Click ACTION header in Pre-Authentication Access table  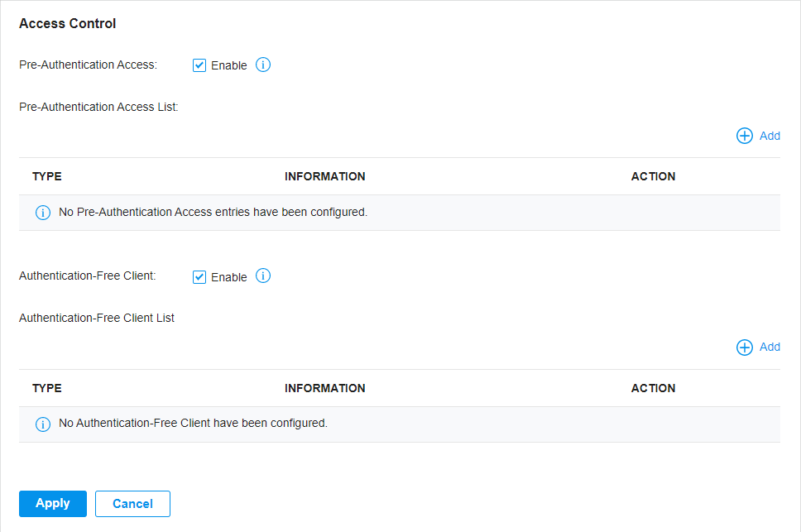653,176
